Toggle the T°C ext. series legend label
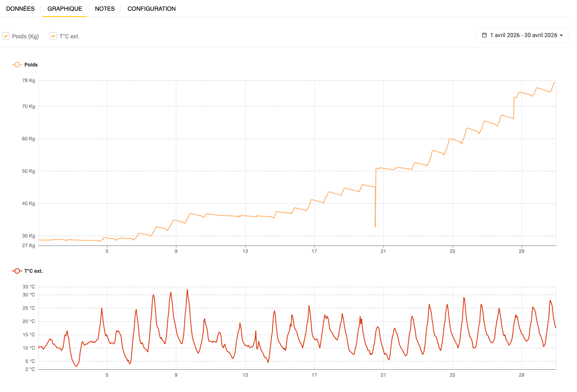This screenshot has height=392, width=577. 33,271
